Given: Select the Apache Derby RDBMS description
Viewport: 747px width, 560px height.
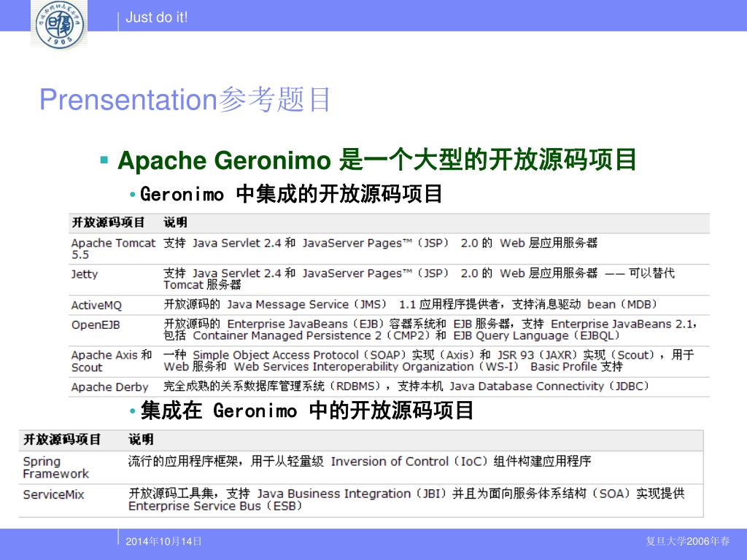Looking at the screenshot, I should click(406, 386).
